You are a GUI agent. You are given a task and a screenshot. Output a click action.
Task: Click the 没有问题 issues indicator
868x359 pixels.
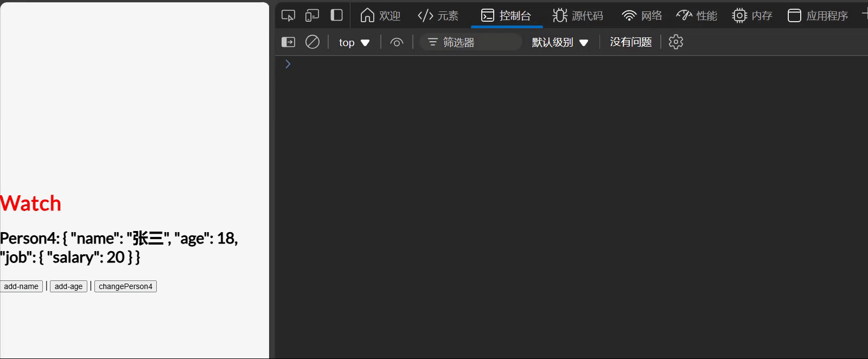(630, 42)
